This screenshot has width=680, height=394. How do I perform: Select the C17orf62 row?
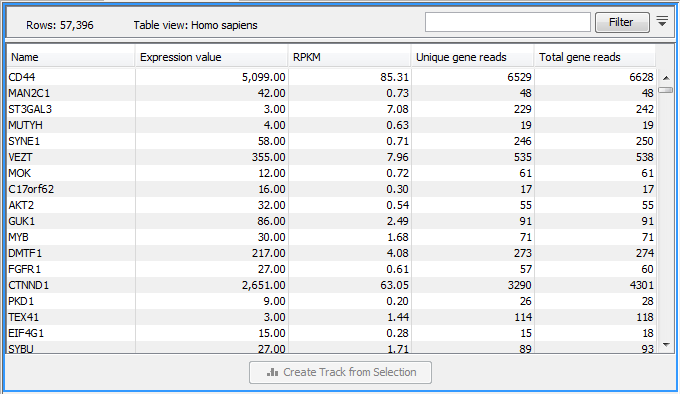pos(331,189)
